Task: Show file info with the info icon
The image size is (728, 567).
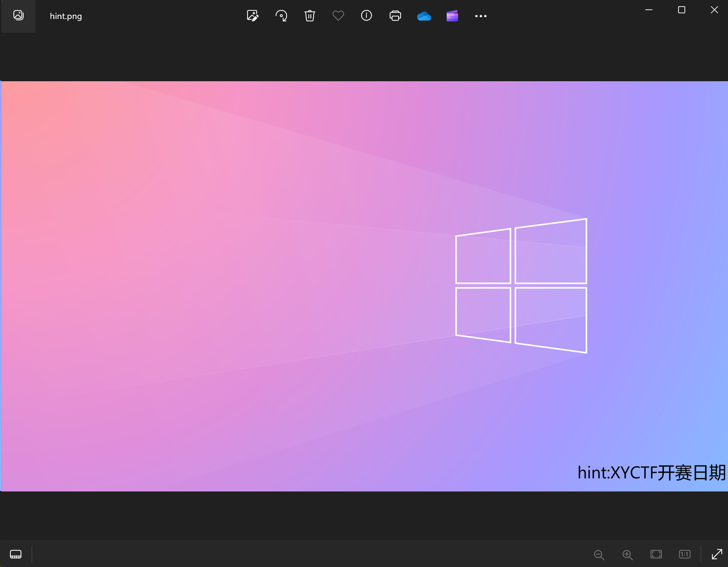Action: tap(366, 16)
